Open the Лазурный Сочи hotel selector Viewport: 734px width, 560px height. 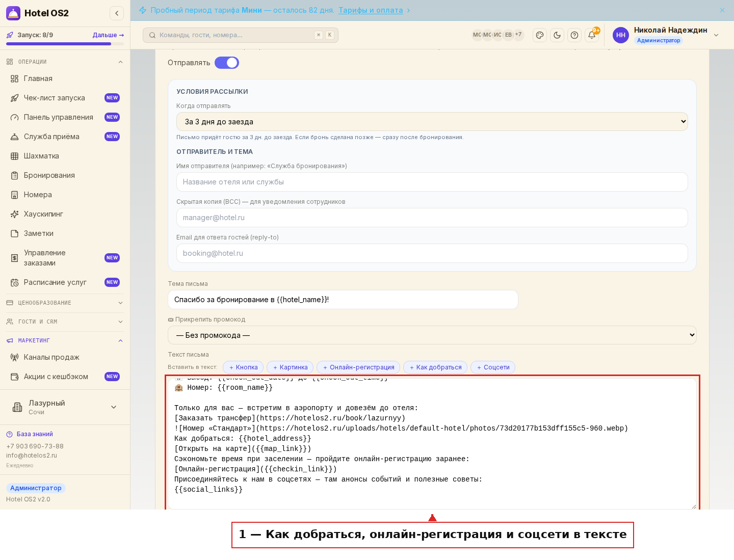pyautogui.click(x=65, y=407)
